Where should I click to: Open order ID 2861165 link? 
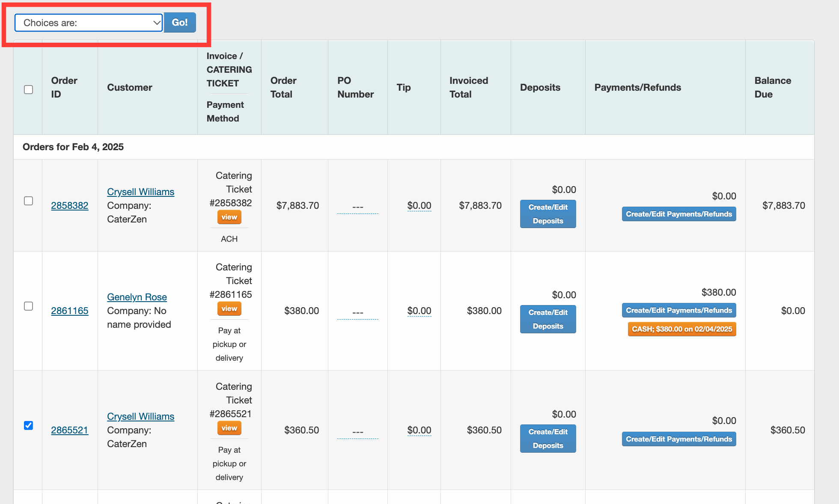pos(69,311)
